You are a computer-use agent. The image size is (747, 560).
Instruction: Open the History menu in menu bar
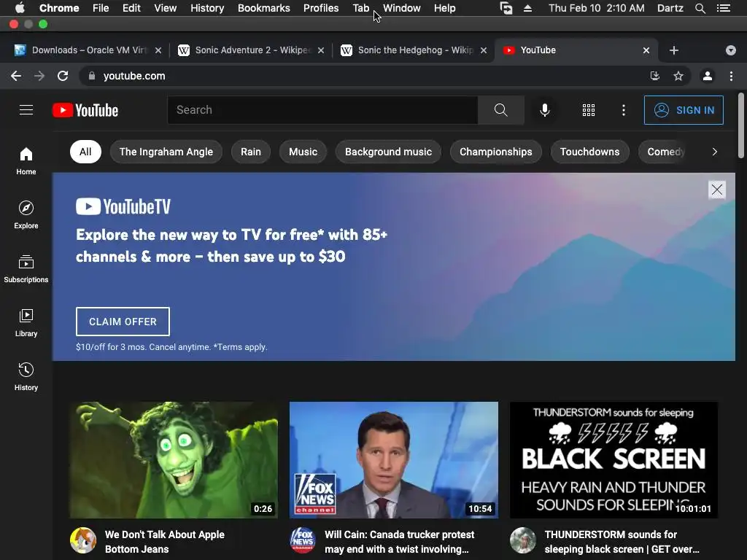click(207, 8)
